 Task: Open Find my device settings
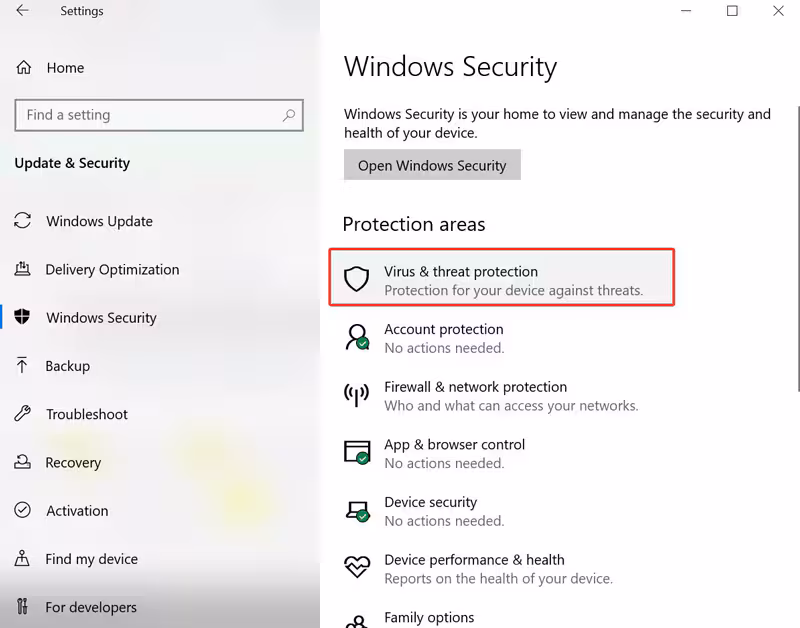(x=92, y=559)
